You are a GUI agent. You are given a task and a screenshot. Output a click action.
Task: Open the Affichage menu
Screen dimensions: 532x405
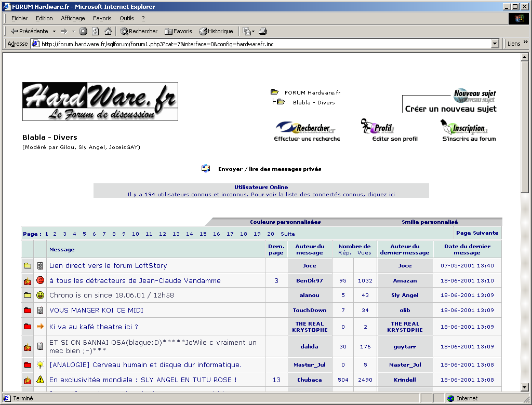tap(73, 18)
